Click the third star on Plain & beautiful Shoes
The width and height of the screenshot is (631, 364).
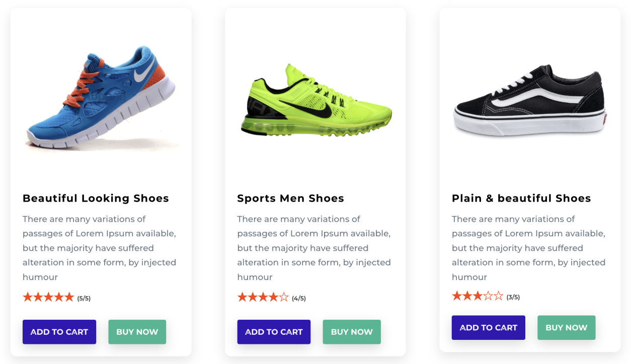click(x=478, y=296)
